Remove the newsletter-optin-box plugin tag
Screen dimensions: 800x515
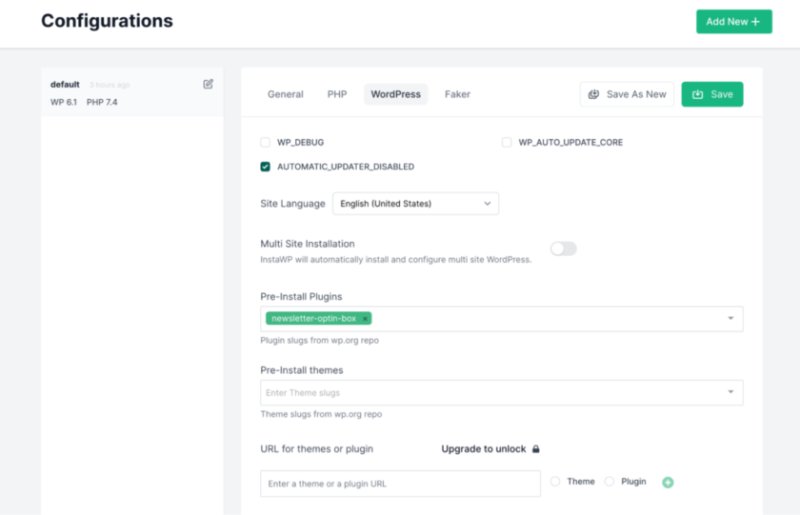(365, 318)
